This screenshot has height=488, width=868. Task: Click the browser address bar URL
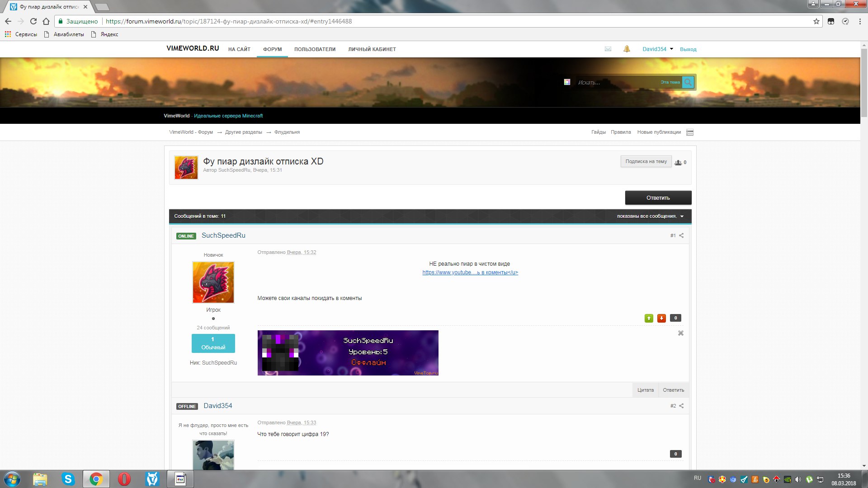(x=228, y=21)
